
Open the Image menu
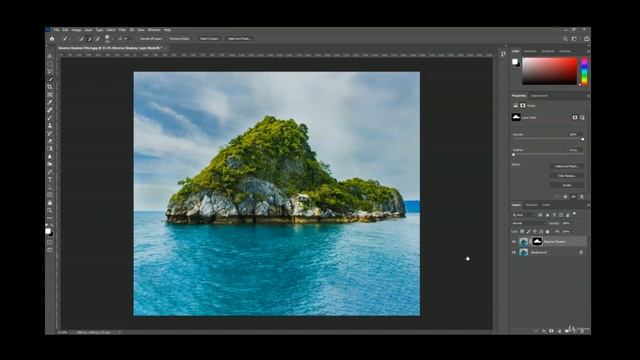pyautogui.click(x=76, y=30)
